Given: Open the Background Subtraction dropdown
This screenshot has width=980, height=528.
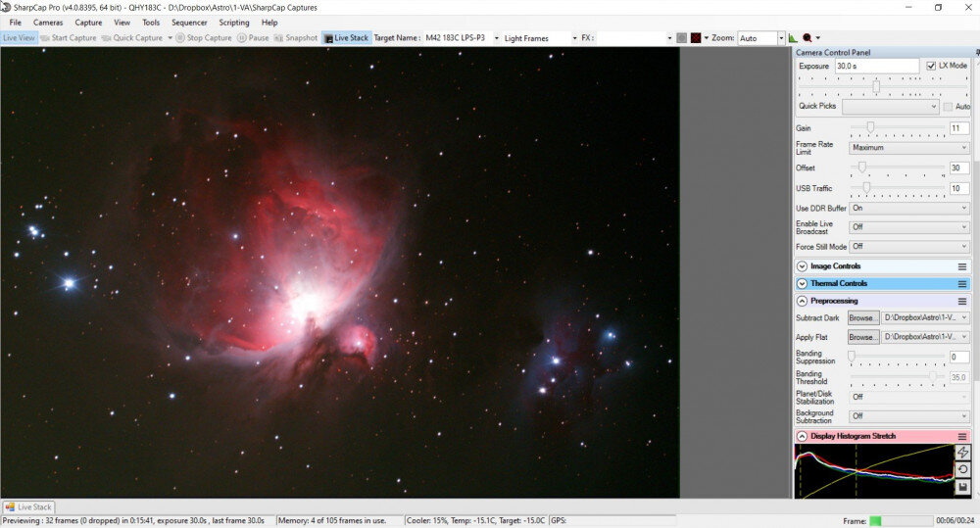Looking at the screenshot, I should click(908, 415).
